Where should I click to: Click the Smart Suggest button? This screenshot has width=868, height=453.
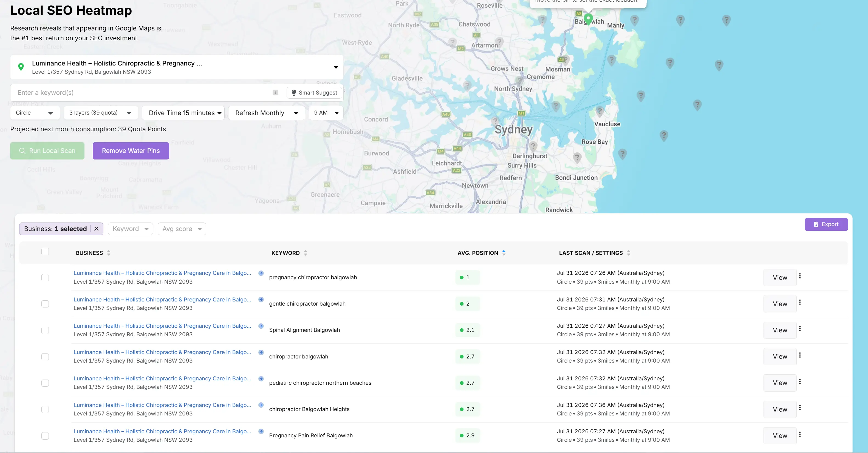(314, 93)
